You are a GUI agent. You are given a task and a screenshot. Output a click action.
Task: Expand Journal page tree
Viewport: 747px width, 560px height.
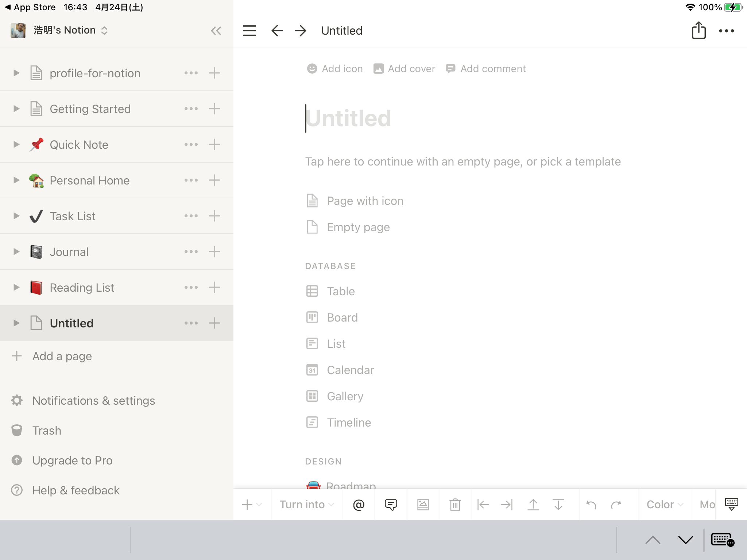[16, 252]
